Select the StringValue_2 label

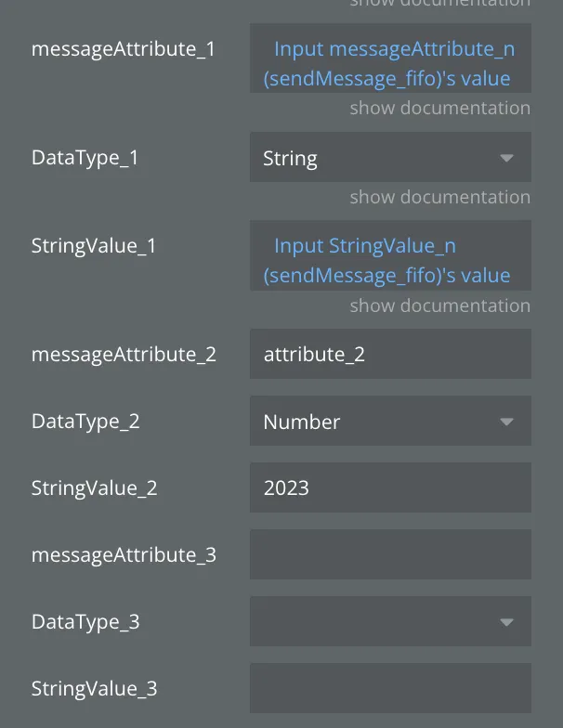94,488
